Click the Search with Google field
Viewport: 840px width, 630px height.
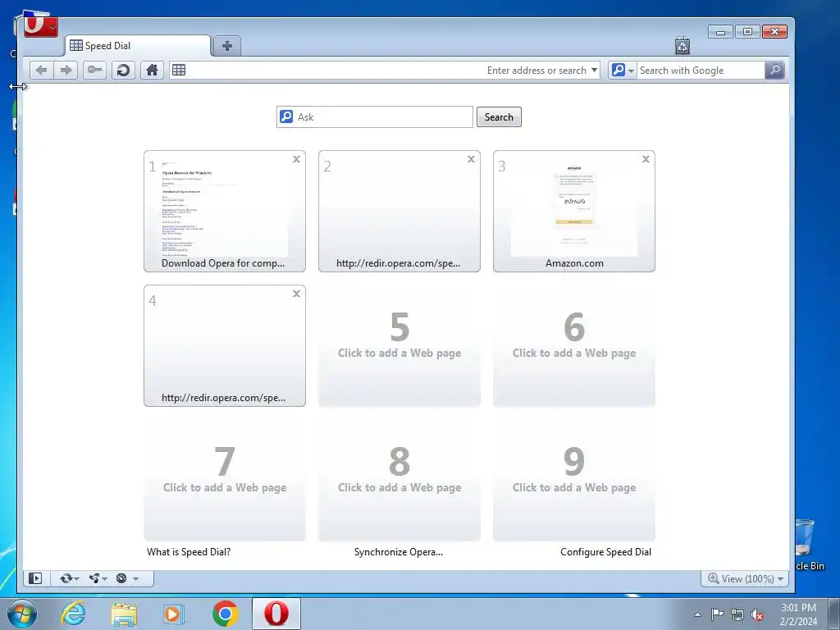[x=701, y=71]
